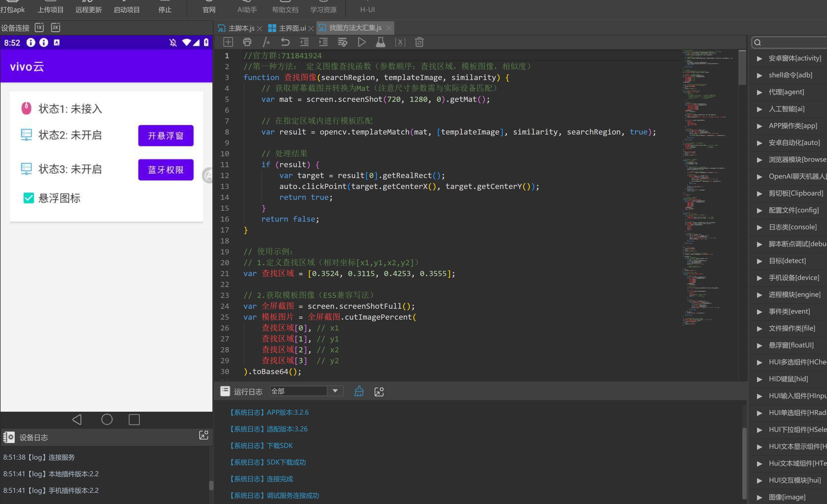Click the printer icon in editor toolbar
Screen dimensions: 827x504
[247, 42]
